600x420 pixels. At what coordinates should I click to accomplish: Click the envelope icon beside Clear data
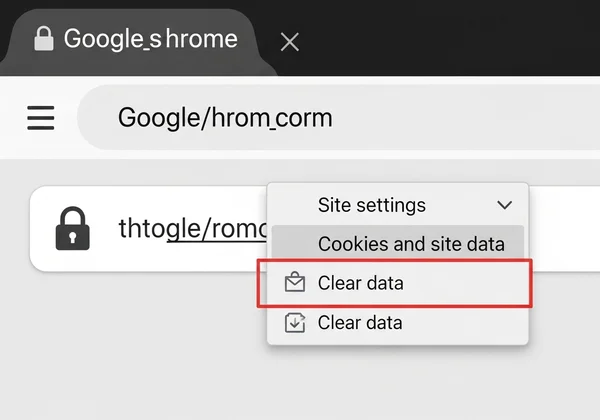point(295,282)
